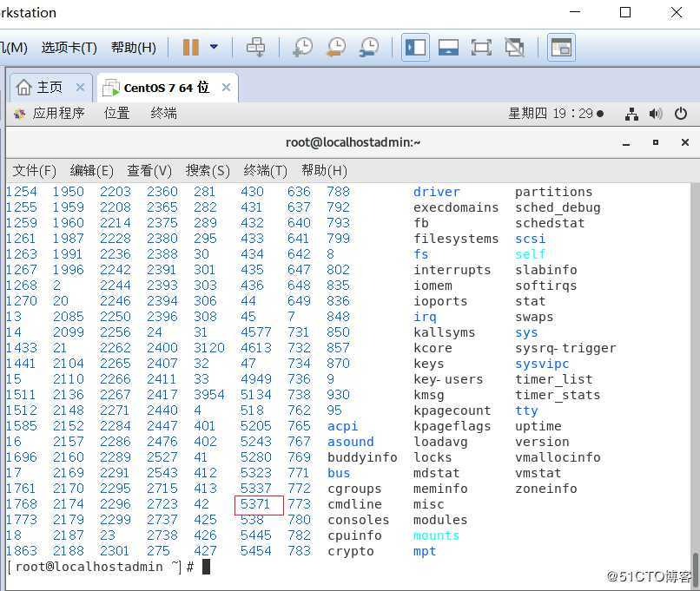
Task: Revert to the previous snapshot icon
Action: (x=336, y=47)
